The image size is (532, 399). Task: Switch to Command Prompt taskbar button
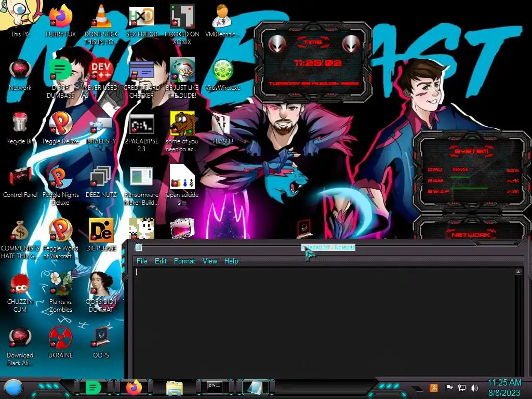[x=215, y=387]
